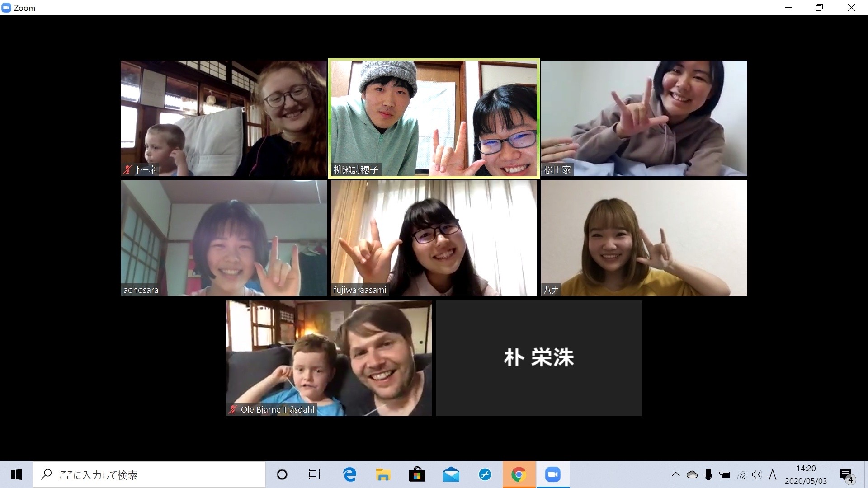Open File Explorer from the taskbar

[x=383, y=474]
